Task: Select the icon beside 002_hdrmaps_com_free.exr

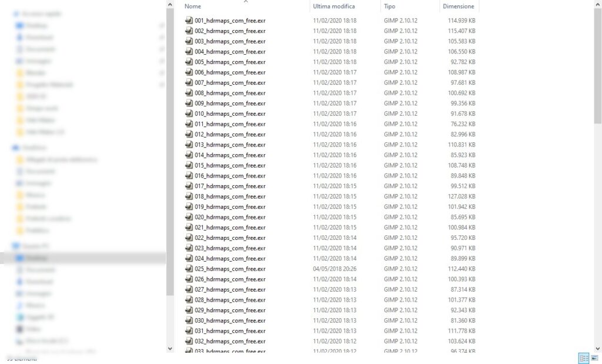Action: click(x=189, y=31)
